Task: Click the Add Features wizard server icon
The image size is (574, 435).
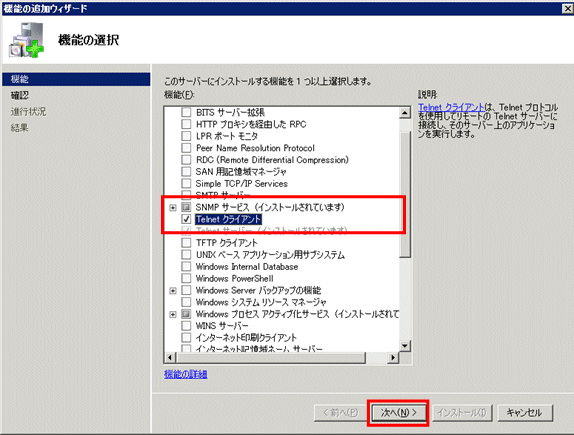Action: (x=26, y=40)
